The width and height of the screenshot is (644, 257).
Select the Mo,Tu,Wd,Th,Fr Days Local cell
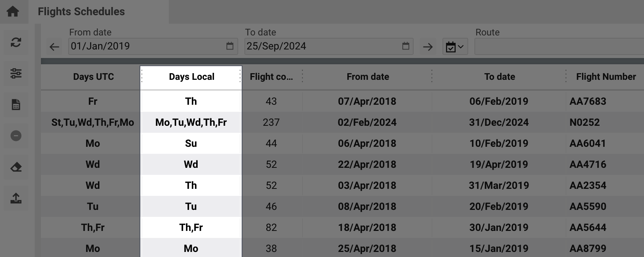click(x=191, y=122)
